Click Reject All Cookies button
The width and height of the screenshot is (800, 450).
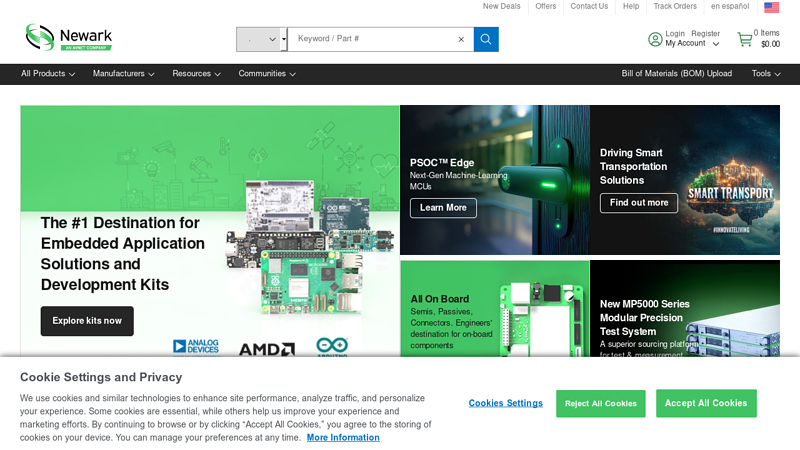pos(600,403)
